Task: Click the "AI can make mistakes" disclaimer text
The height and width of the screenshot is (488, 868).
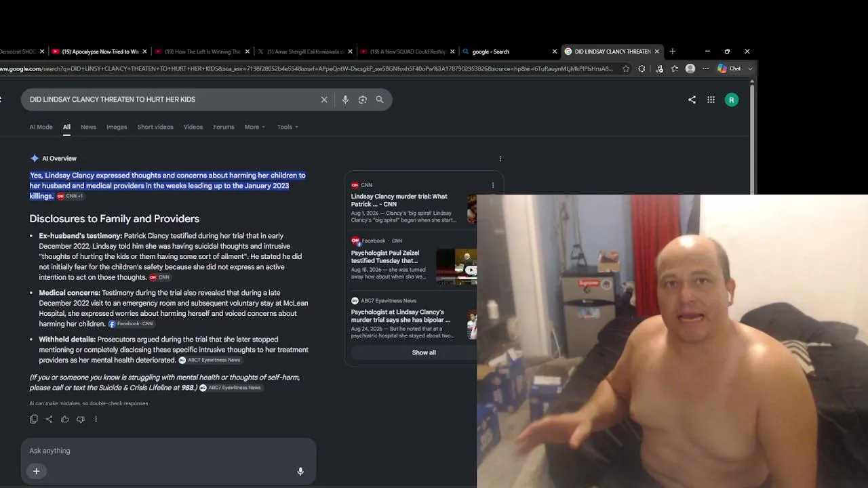Action: [x=89, y=403]
